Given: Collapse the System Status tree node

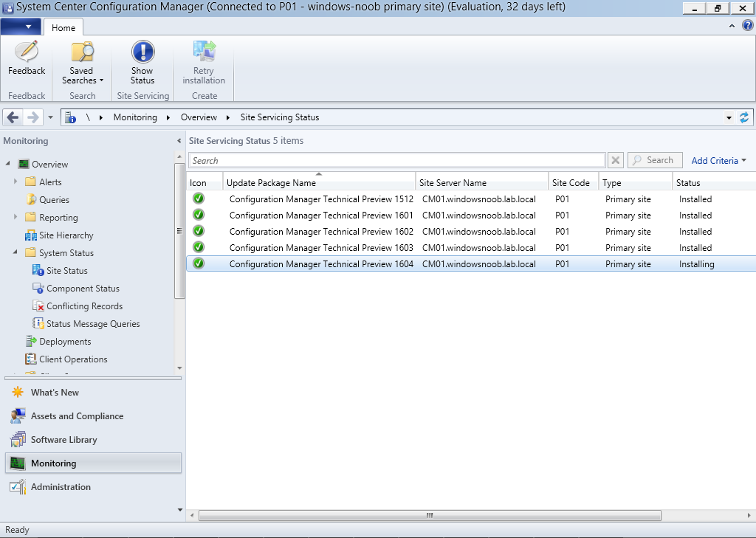Looking at the screenshot, I should pyautogui.click(x=16, y=252).
